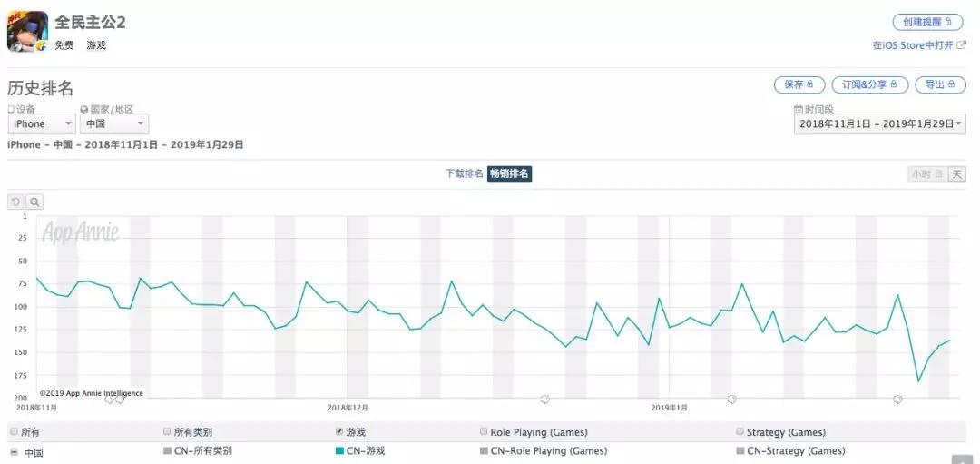Check the 所有 checkbox

tap(14, 431)
